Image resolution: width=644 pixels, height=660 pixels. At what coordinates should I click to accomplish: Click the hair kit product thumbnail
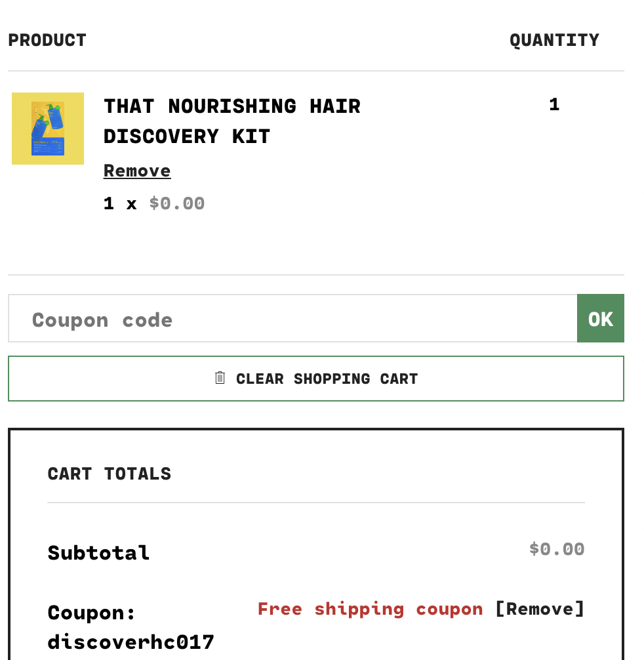48,129
